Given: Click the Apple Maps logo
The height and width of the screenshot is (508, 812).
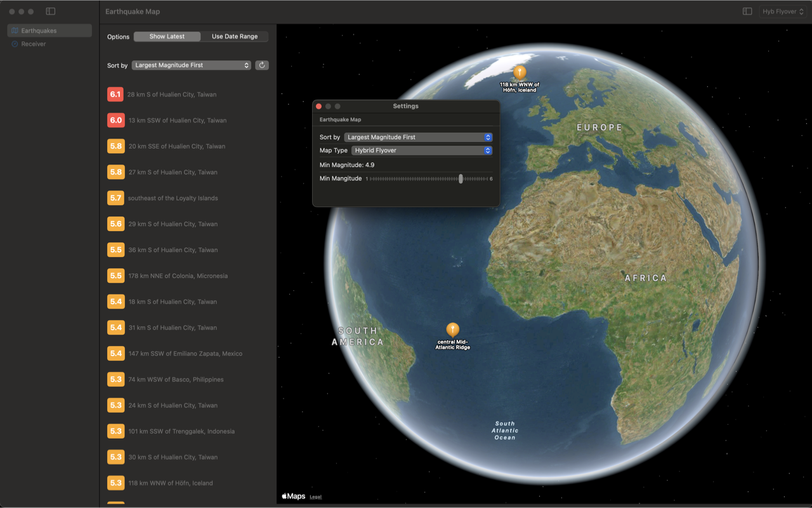Looking at the screenshot, I should click(294, 497).
